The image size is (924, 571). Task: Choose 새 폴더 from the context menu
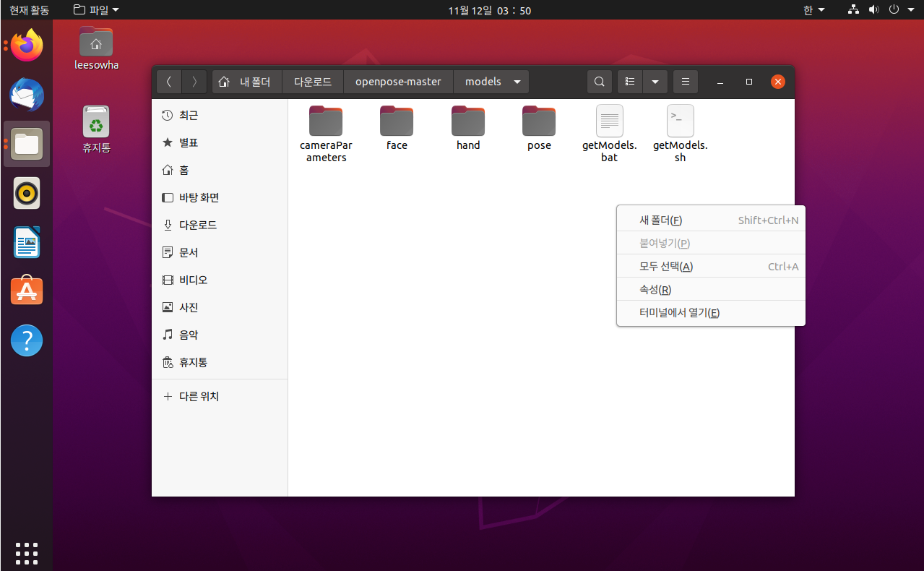(x=711, y=220)
